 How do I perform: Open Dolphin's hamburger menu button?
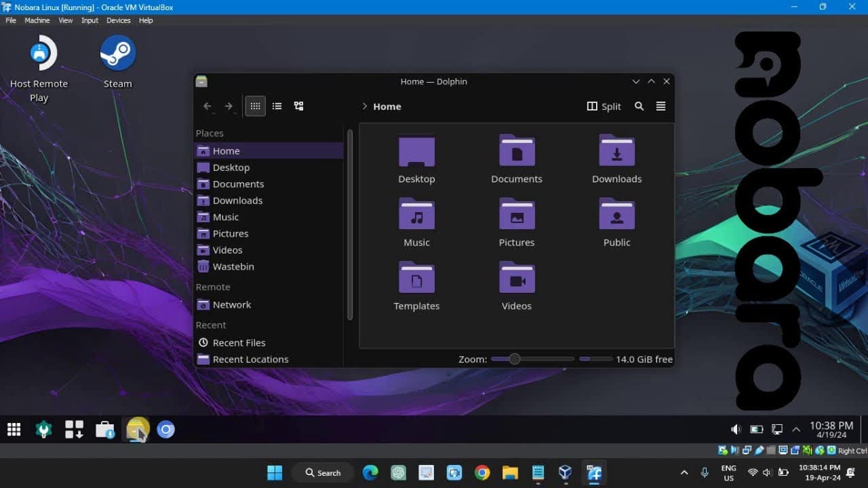click(x=660, y=106)
